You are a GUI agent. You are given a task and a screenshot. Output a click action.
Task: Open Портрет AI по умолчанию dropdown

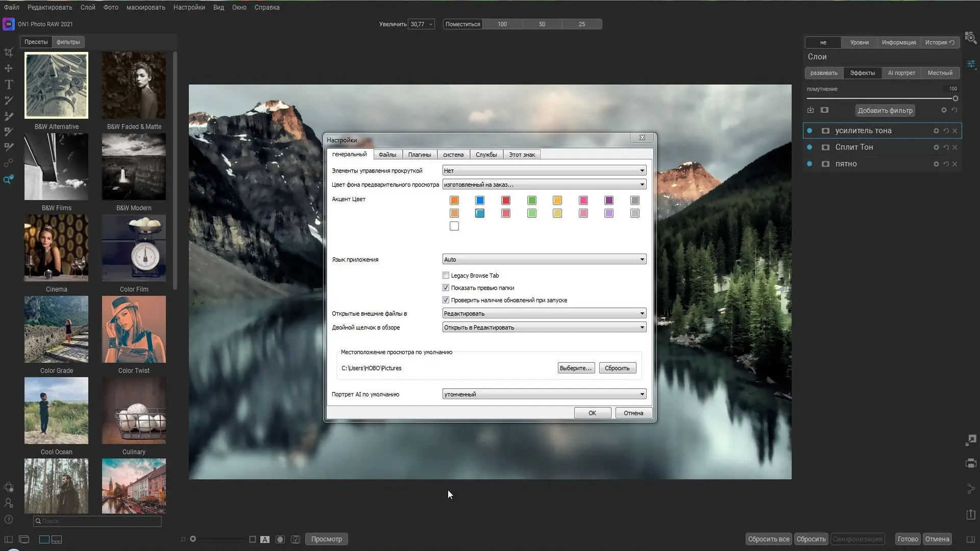click(x=544, y=394)
